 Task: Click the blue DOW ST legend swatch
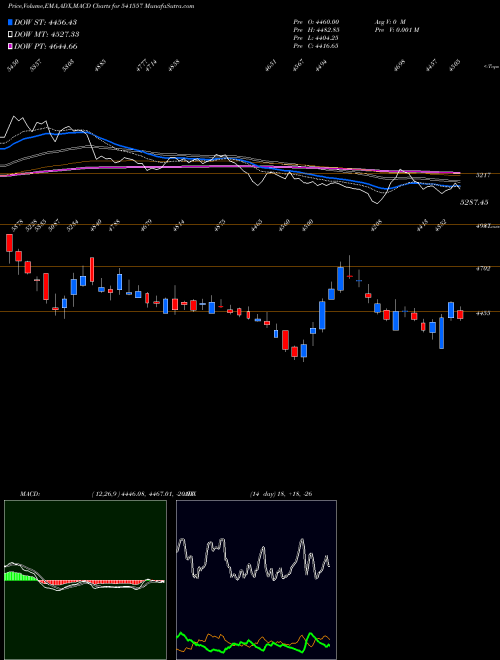(x=10, y=22)
